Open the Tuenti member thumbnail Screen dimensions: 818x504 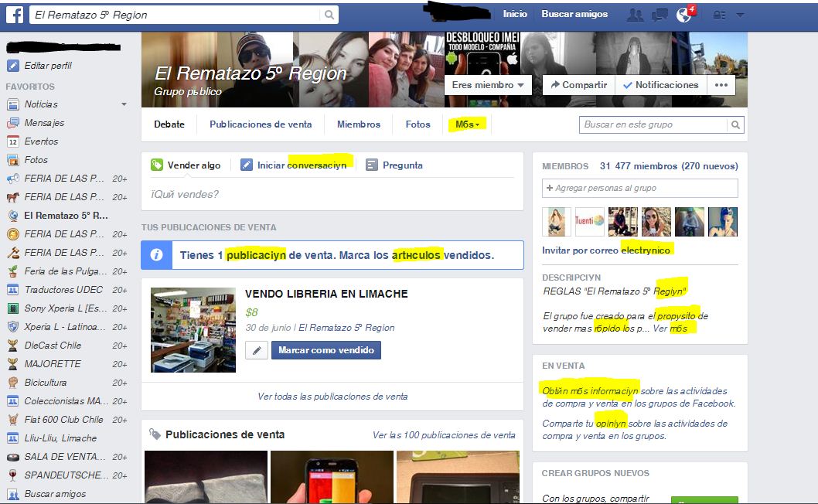point(589,222)
